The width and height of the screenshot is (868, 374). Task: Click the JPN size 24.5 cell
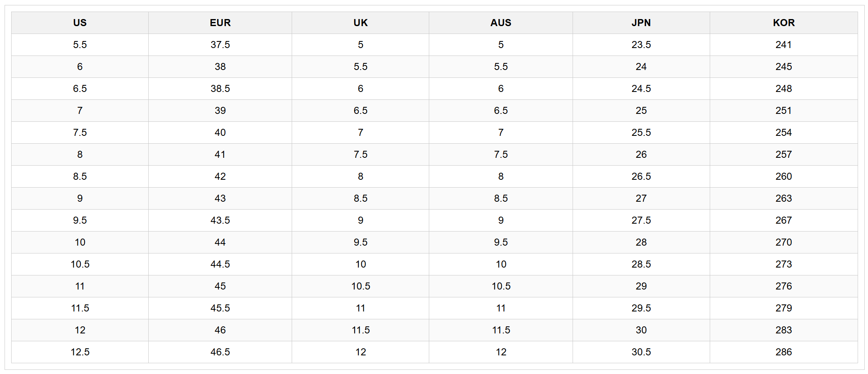[x=641, y=89]
